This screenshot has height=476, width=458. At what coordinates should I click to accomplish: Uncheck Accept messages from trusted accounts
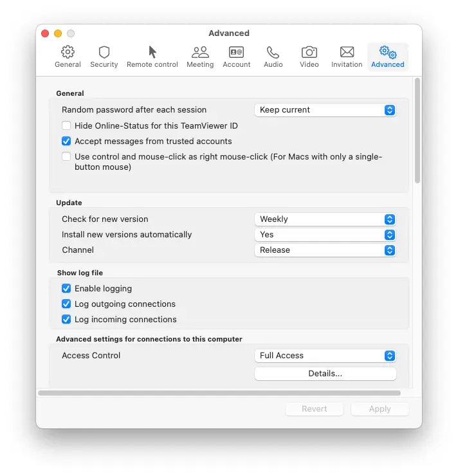[x=66, y=141]
